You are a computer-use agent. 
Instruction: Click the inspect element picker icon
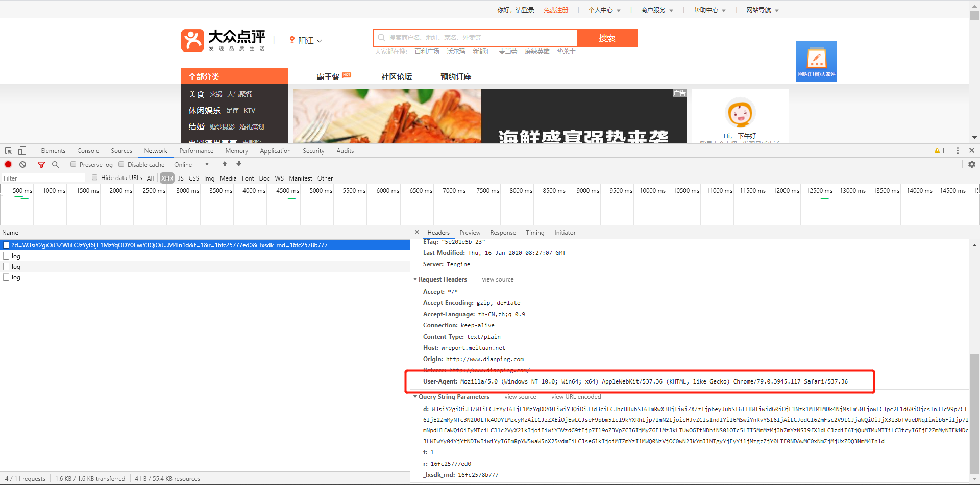(9, 151)
